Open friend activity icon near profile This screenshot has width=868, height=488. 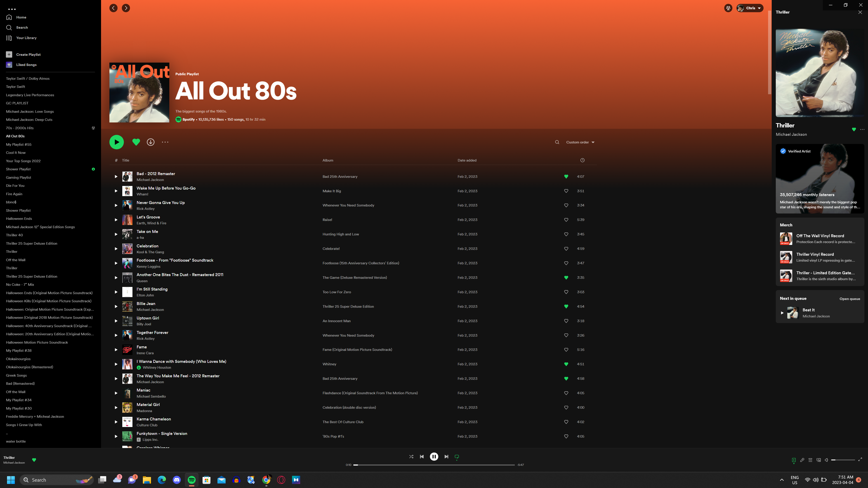[728, 8]
